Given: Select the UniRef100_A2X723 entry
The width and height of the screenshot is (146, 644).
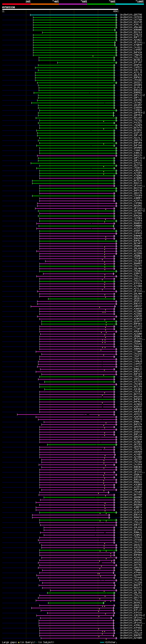Looking at the screenshot, I should pos(131,326).
